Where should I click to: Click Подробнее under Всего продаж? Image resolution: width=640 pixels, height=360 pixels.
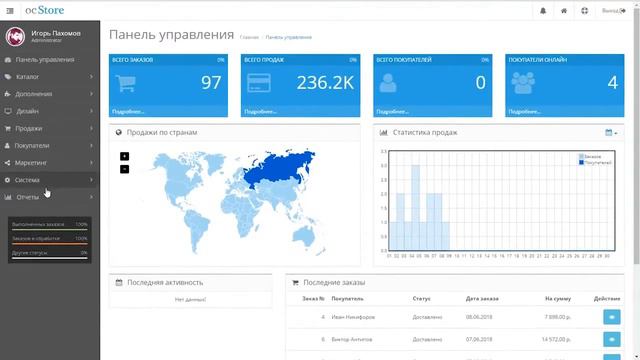260,111
